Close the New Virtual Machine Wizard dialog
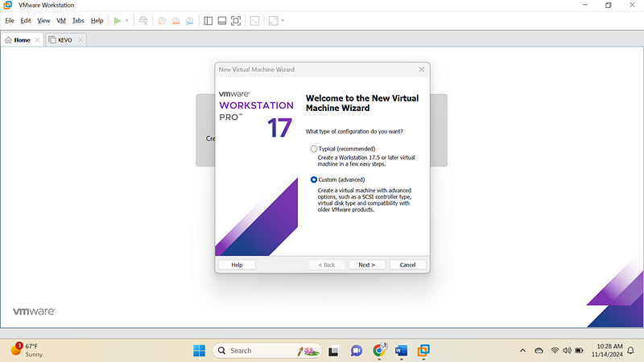This screenshot has height=362, width=644. 421,69
